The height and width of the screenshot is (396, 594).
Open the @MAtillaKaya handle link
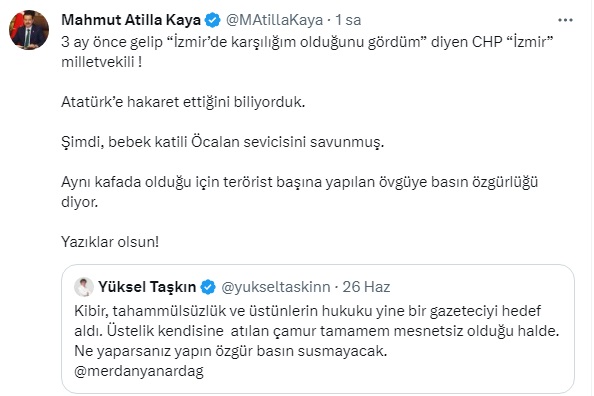point(274,20)
